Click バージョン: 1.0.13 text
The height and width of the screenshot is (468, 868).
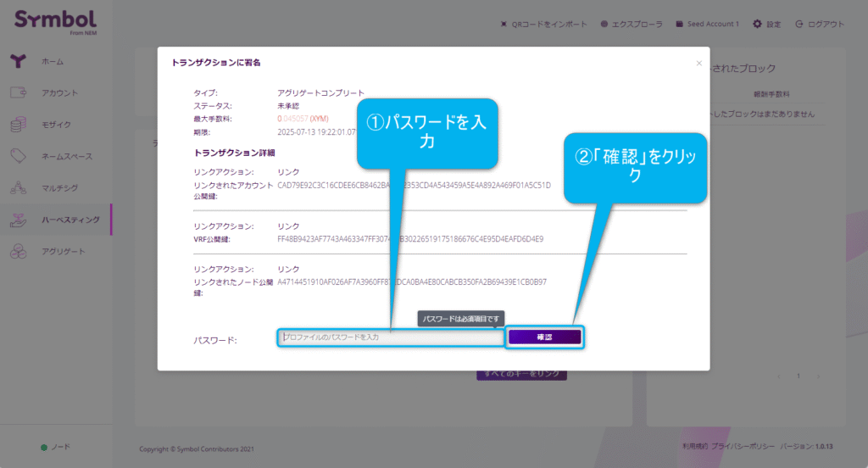pyautogui.click(x=807, y=446)
